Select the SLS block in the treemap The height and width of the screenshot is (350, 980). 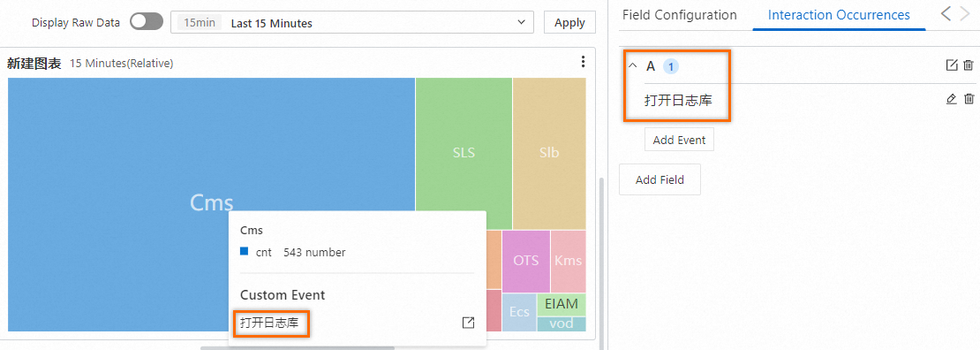pyautogui.click(x=464, y=154)
